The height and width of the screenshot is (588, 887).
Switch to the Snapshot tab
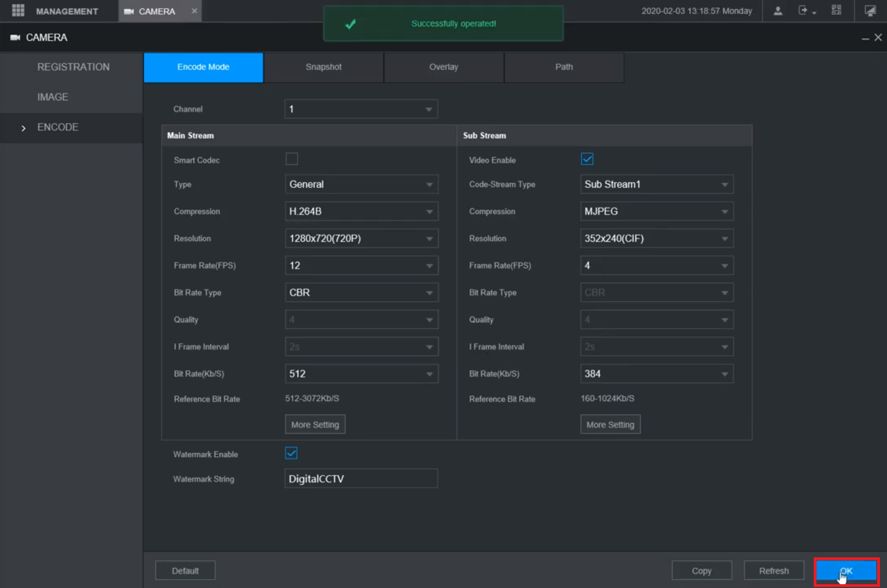323,67
